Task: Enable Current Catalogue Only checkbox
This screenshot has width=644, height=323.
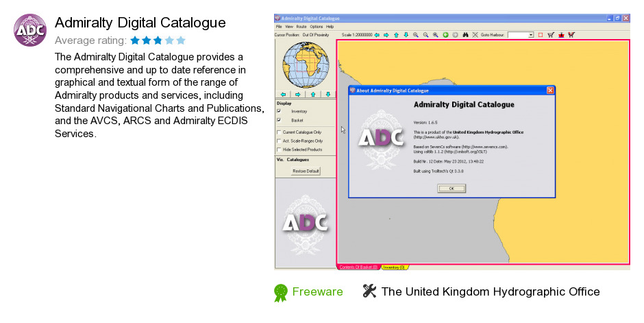Action: [x=278, y=132]
